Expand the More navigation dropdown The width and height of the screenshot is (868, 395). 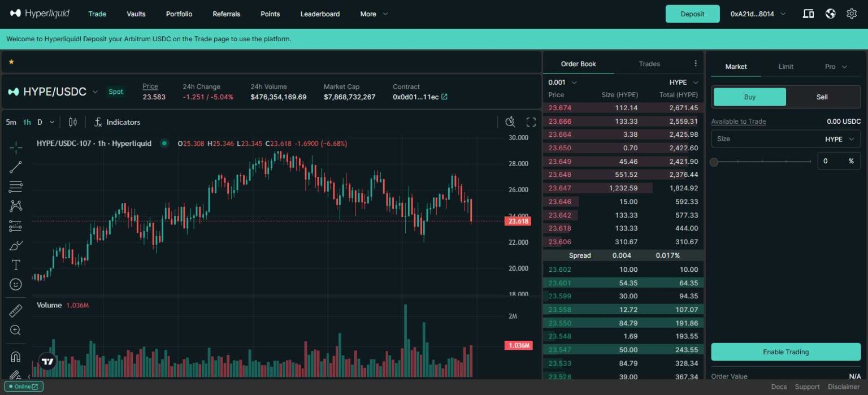(374, 14)
